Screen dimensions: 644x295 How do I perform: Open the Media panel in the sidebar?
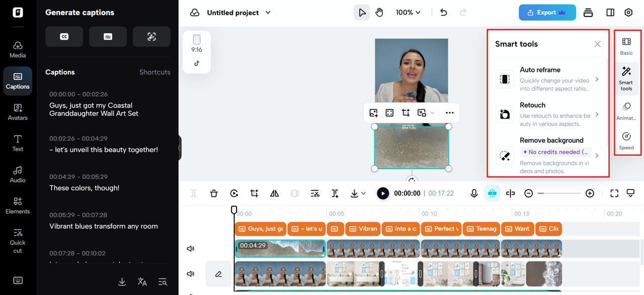(x=18, y=49)
